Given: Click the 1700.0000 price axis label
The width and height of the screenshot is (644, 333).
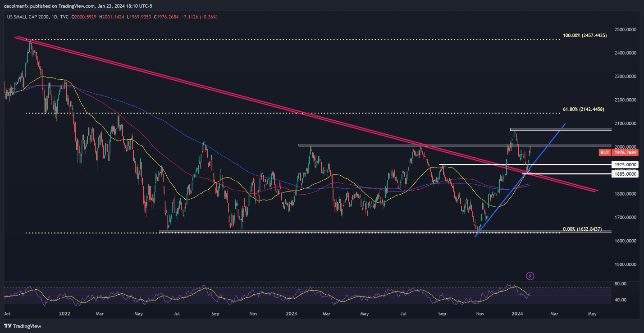Looking at the screenshot, I should click(626, 217).
